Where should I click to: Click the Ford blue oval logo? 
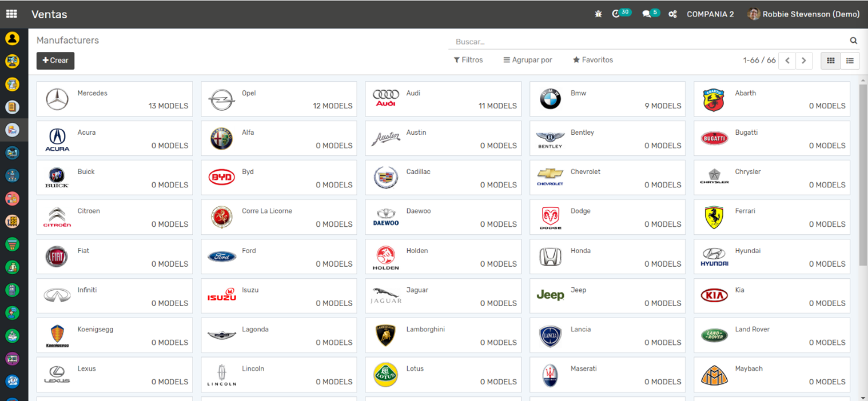click(x=222, y=257)
